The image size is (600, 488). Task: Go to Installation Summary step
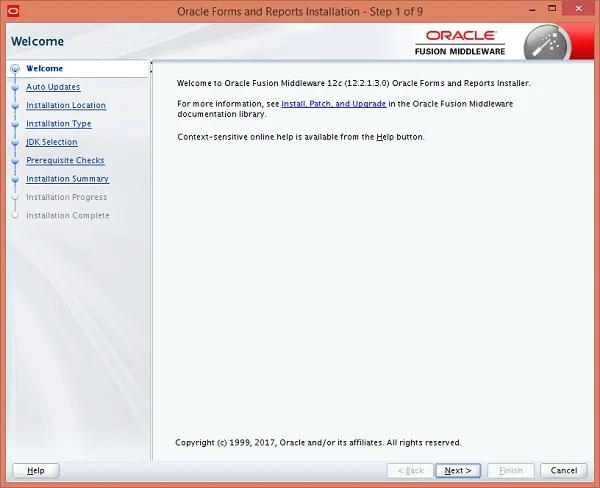point(67,179)
